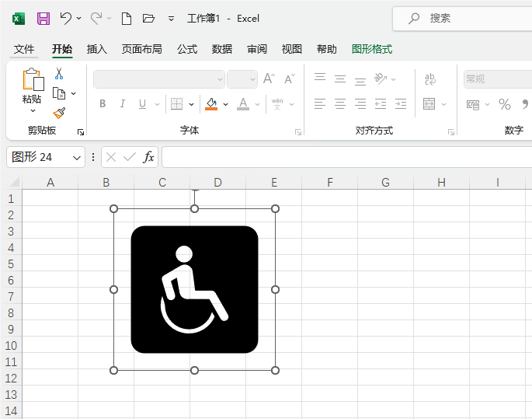
Task: Select the Format Painter brush
Action: tap(59, 113)
